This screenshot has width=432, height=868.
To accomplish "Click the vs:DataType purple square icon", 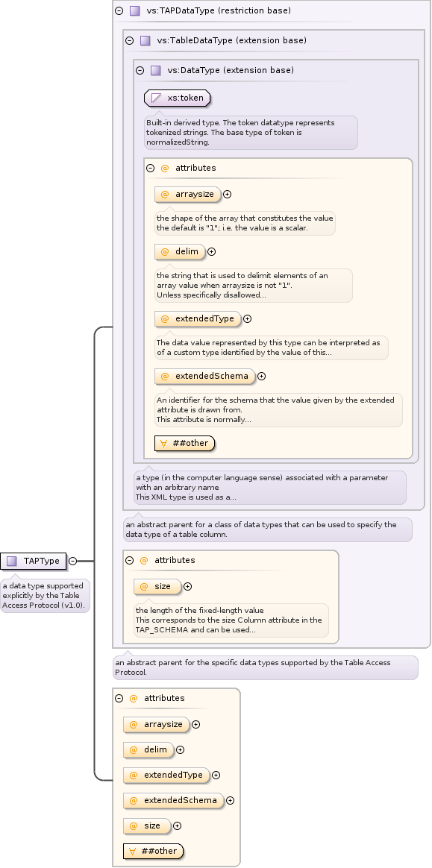I will (156, 70).
